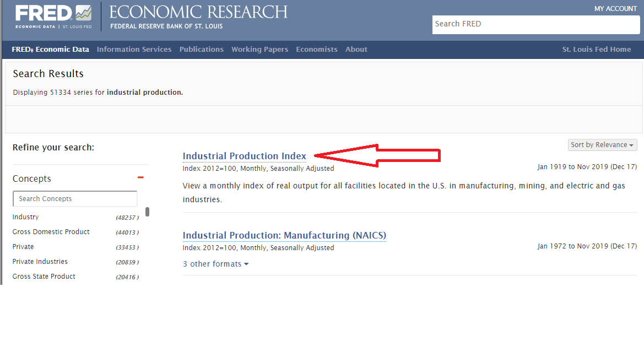Go to Publications menu item
This screenshot has height=357, width=644.
(x=201, y=50)
